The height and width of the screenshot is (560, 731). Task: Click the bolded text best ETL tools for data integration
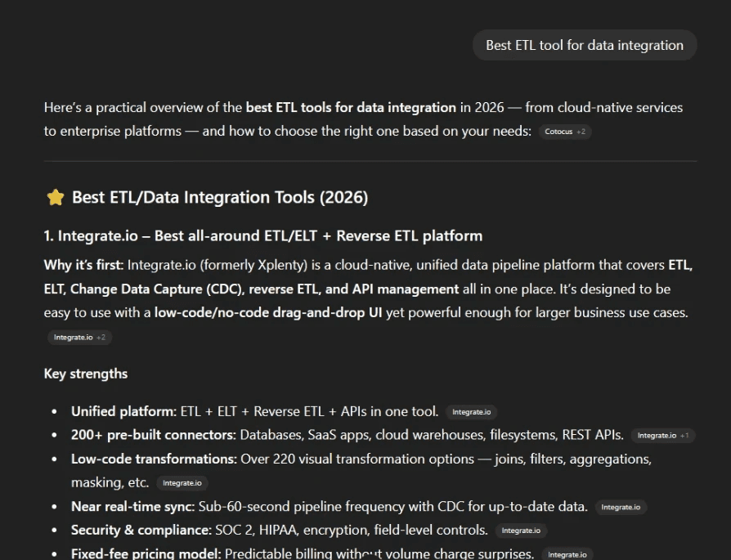point(350,107)
